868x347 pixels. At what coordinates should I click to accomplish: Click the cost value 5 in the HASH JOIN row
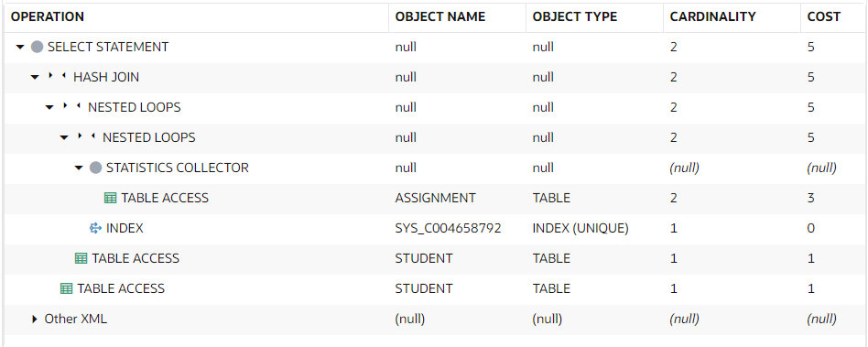(x=811, y=77)
